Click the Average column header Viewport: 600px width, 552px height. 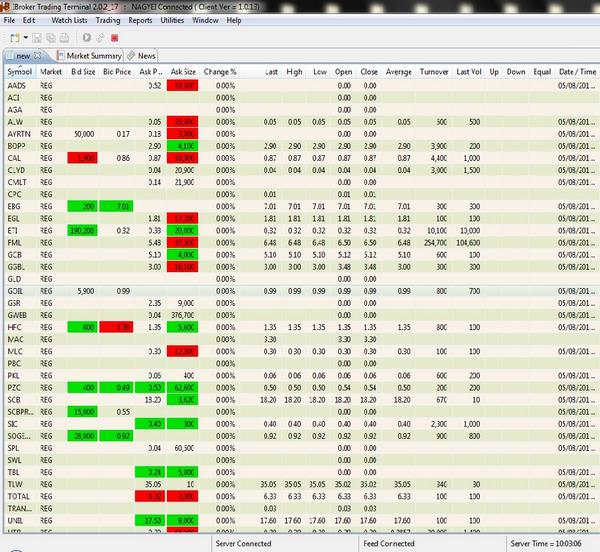coord(399,72)
